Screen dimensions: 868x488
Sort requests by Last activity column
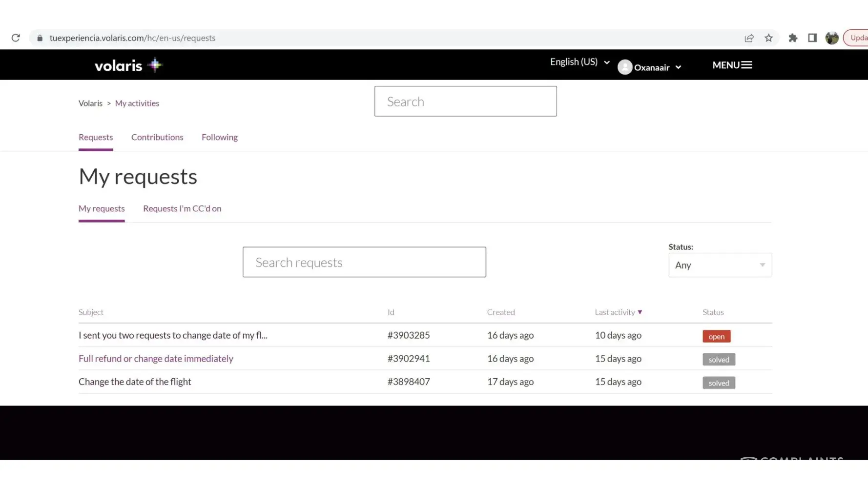point(618,312)
